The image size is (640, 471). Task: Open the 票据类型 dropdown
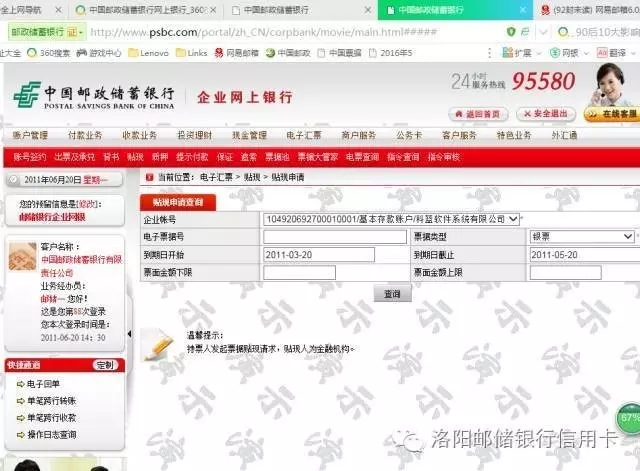[628, 236]
